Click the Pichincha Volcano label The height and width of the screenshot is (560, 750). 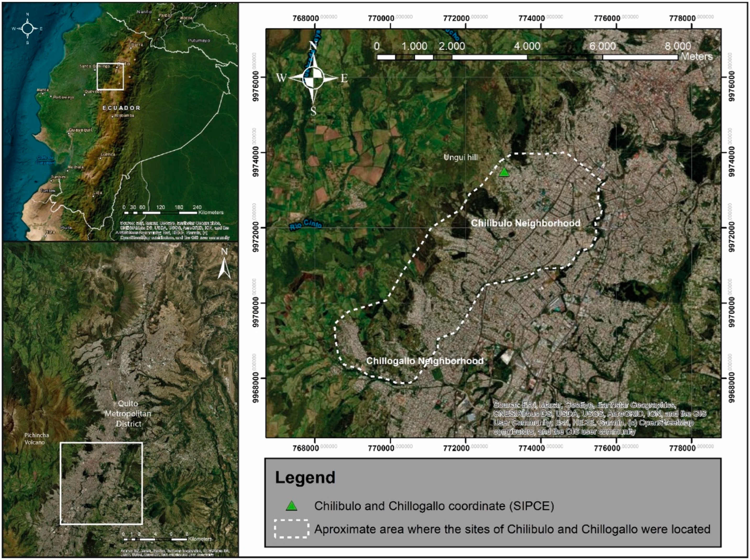coord(37,439)
